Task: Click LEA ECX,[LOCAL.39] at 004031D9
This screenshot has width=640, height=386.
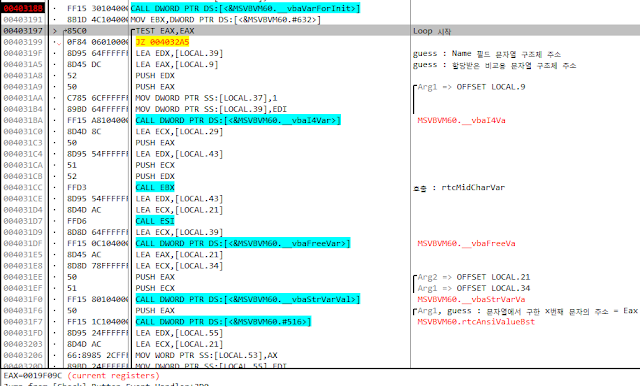Action: pyautogui.click(x=180, y=232)
